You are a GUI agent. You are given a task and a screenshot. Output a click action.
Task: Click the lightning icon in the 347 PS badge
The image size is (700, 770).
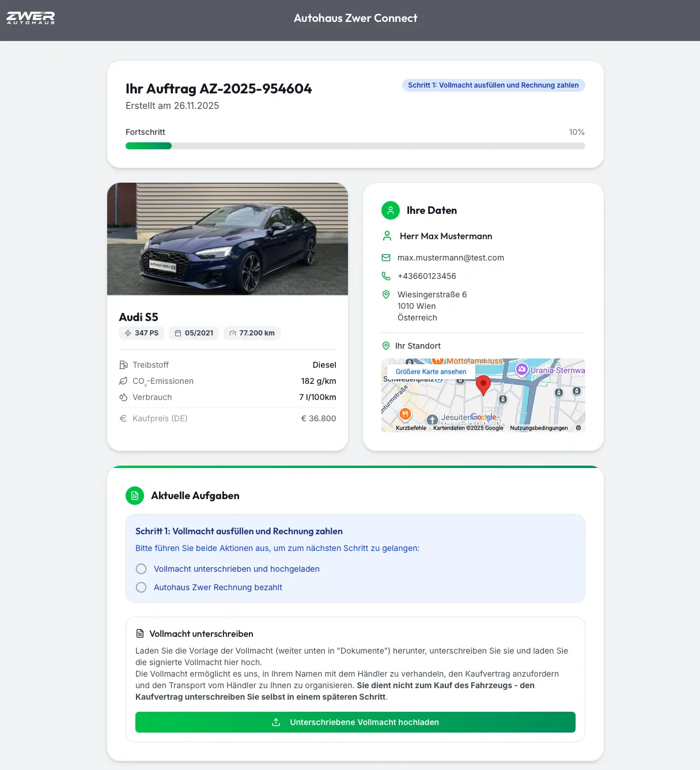pyautogui.click(x=127, y=333)
